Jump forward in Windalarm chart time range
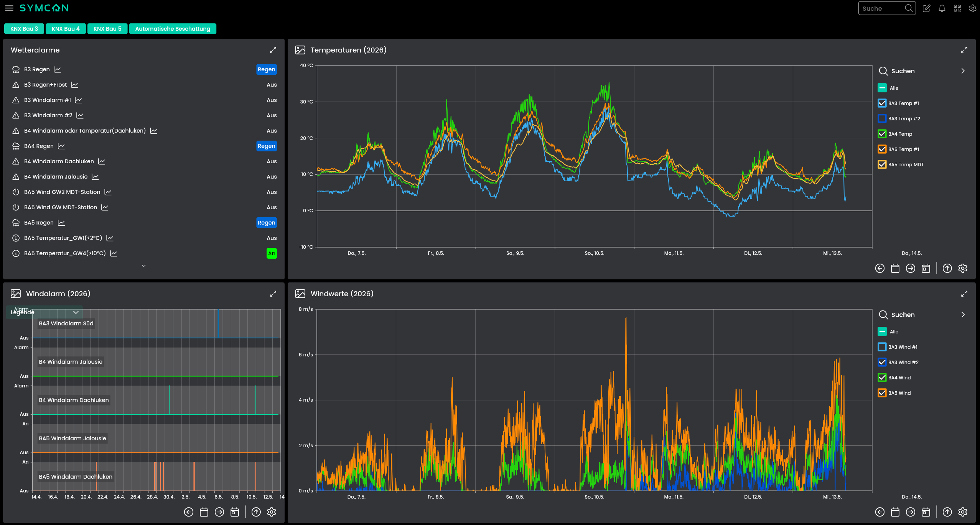Screen dimensions: 980x525 [219, 512]
